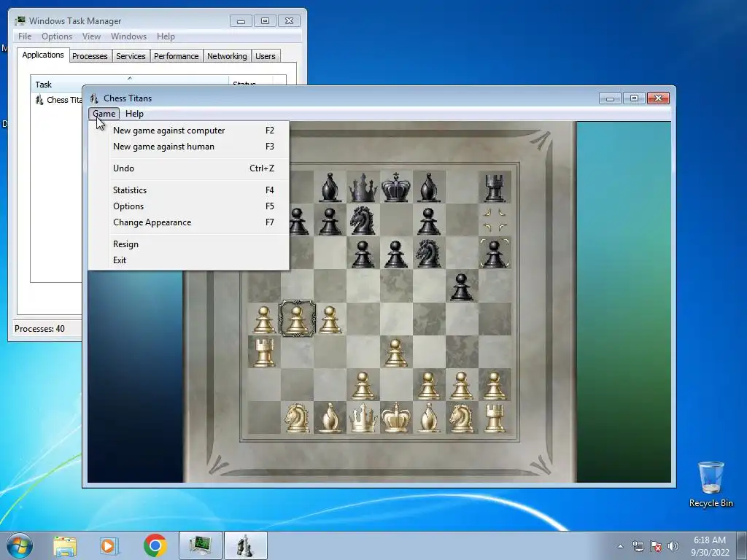Select the black rook piece

495,187
